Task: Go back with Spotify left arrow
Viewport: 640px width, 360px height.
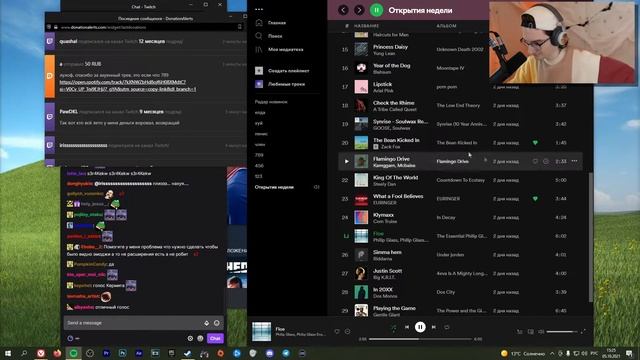Action: coord(343,10)
